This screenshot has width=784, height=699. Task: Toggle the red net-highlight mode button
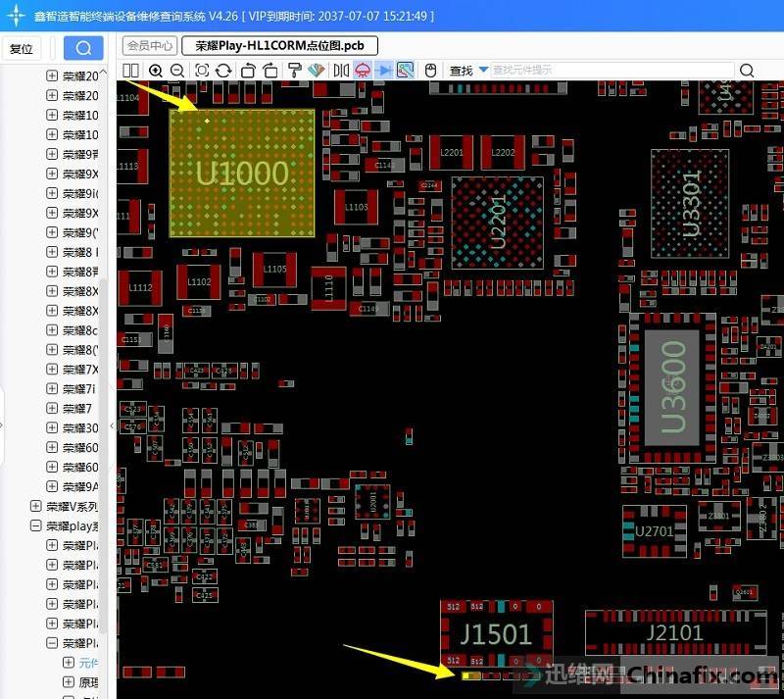click(363, 71)
